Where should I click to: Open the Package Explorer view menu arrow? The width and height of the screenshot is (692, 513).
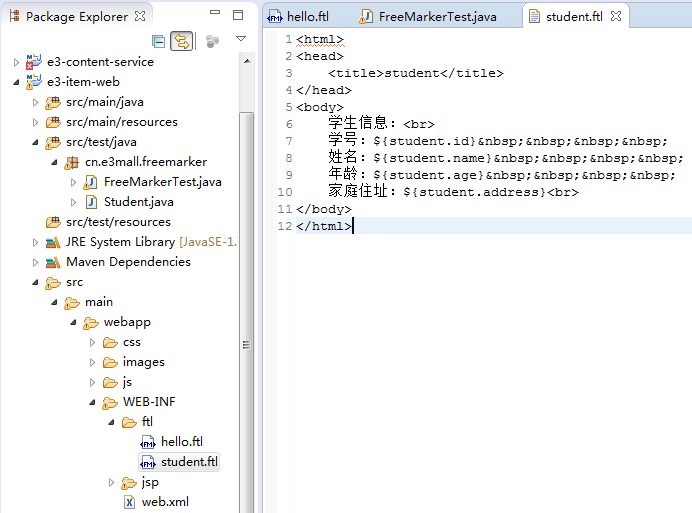click(x=241, y=39)
